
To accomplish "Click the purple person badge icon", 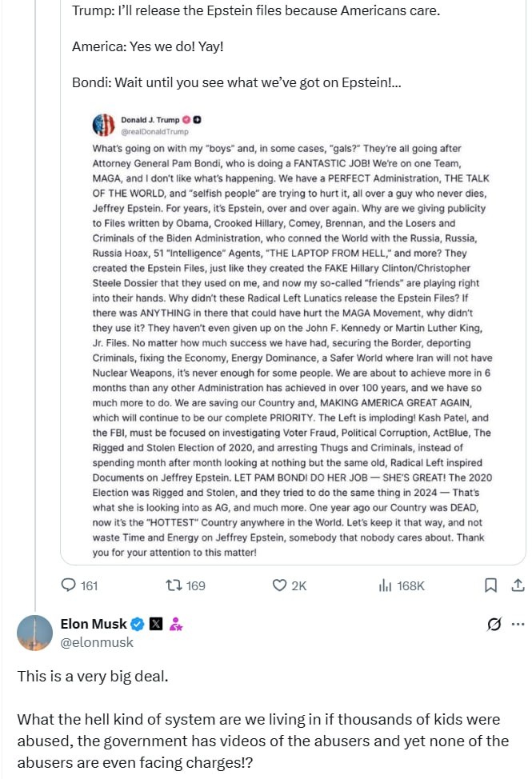I will click(x=176, y=624).
